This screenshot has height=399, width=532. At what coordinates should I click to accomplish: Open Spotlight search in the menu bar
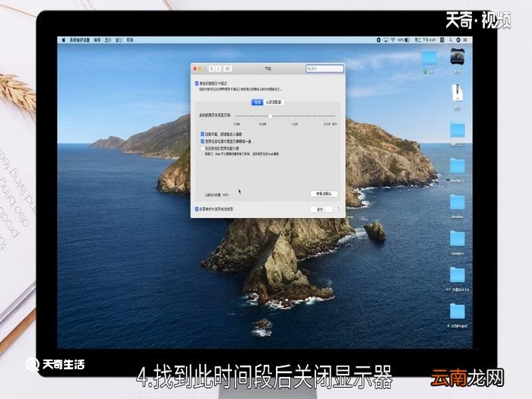pyautogui.click(x=451, y=40)
